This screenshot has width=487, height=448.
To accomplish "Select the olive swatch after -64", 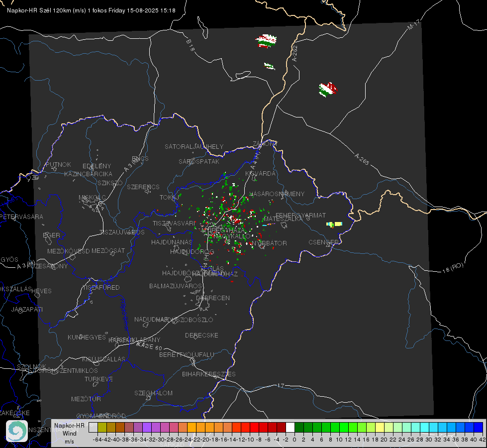I will [102, 428].
